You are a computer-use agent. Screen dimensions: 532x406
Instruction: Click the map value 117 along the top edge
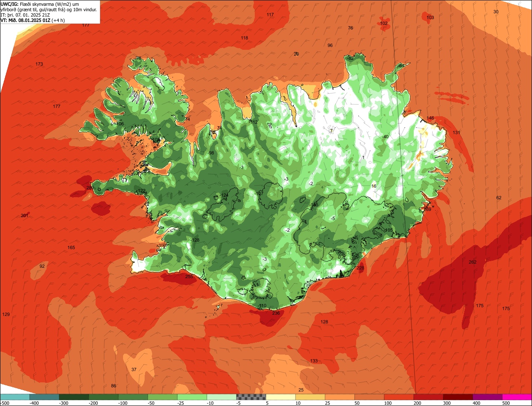point(270,15)
